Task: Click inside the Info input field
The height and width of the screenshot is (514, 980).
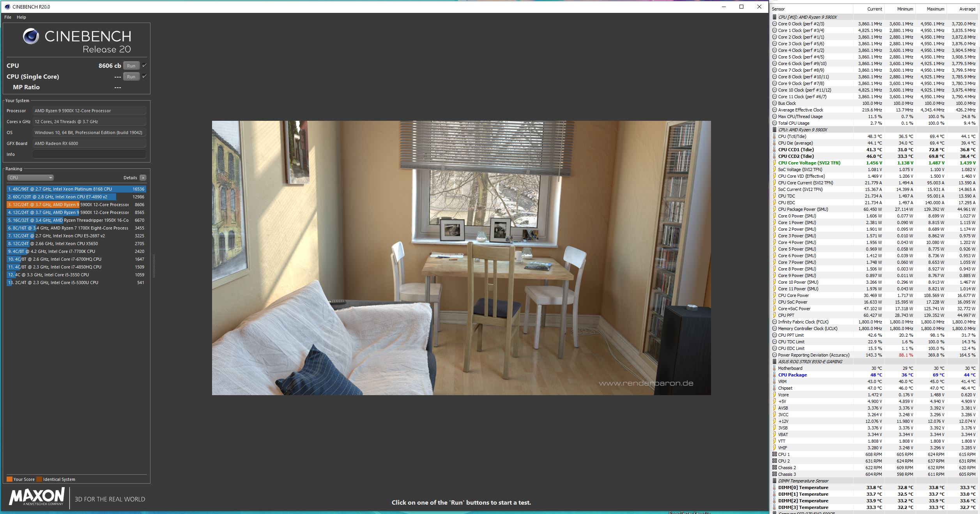Action: tap(89, 154)
